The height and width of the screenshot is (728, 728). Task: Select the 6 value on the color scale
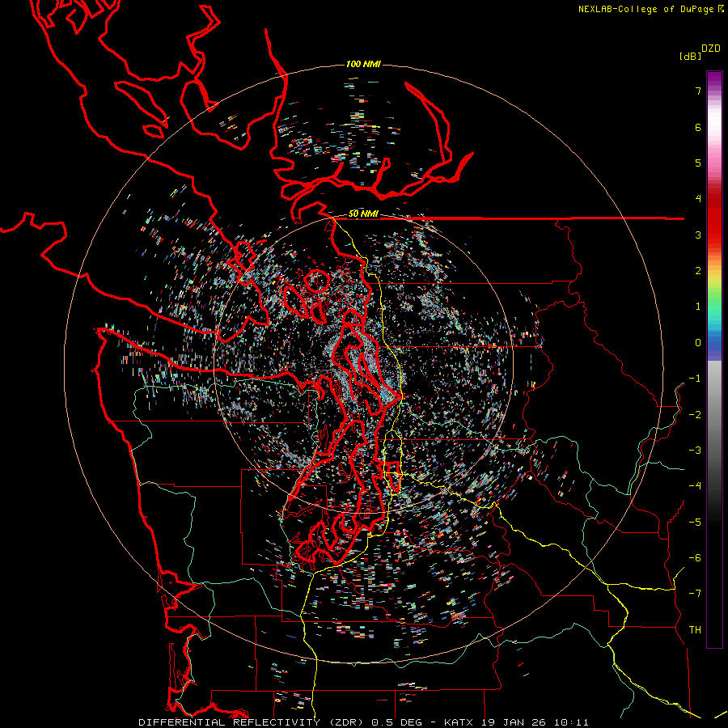pyautogui.click(x=698, y=127)
